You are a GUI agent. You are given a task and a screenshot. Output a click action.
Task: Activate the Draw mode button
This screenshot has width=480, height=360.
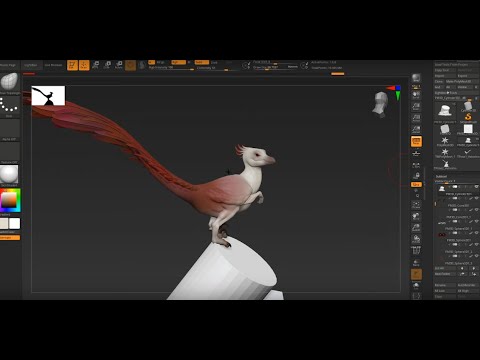[84, 65]
